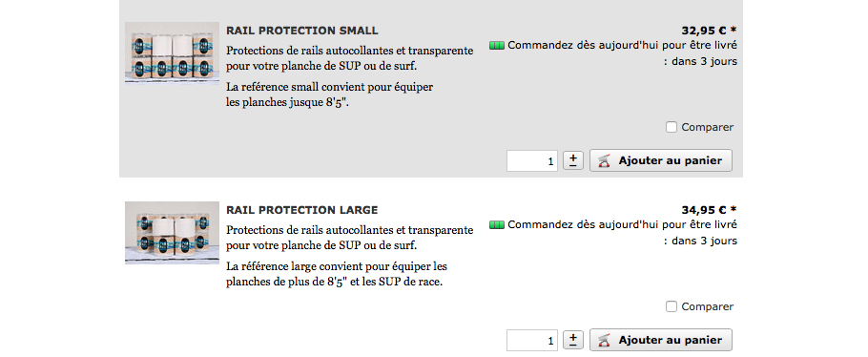This screenshot has width=868, height=357.
Task: Click plus/minus quantity button for Rail Protection Small
Action: pyautogui.click(x=573, y=160)
